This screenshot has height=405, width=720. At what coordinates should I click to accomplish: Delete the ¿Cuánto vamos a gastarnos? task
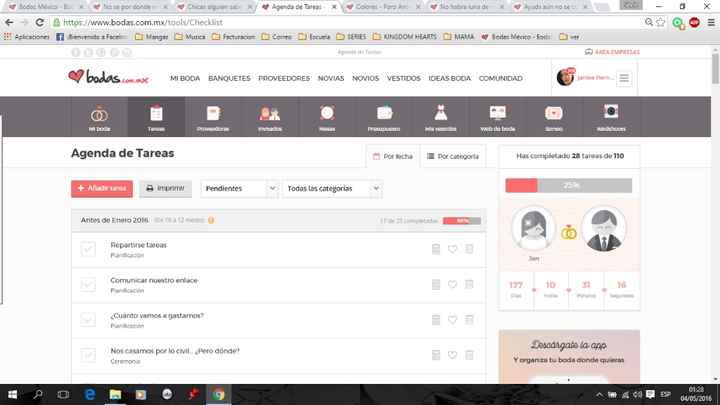point(469,320)
